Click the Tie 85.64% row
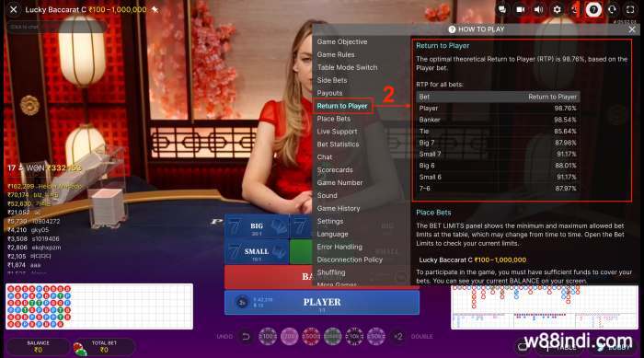 pos(498,131)
